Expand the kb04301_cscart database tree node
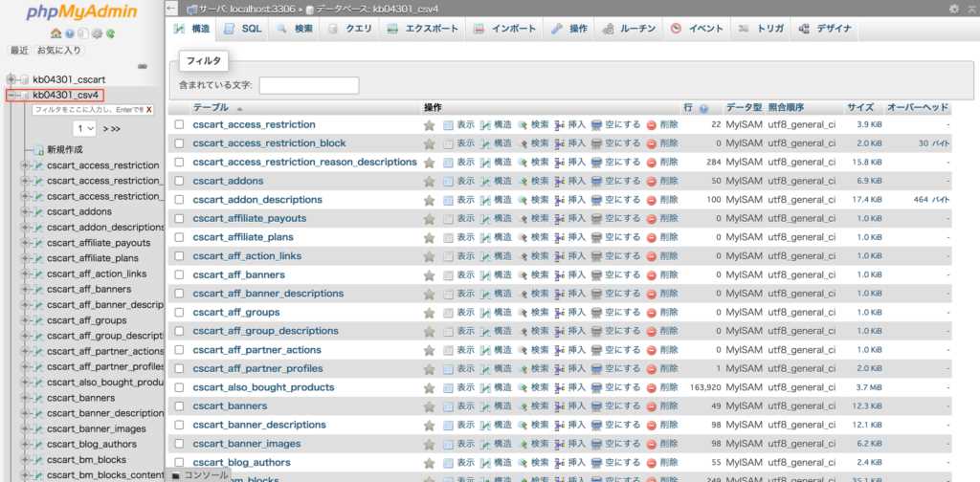 point(11,79)
